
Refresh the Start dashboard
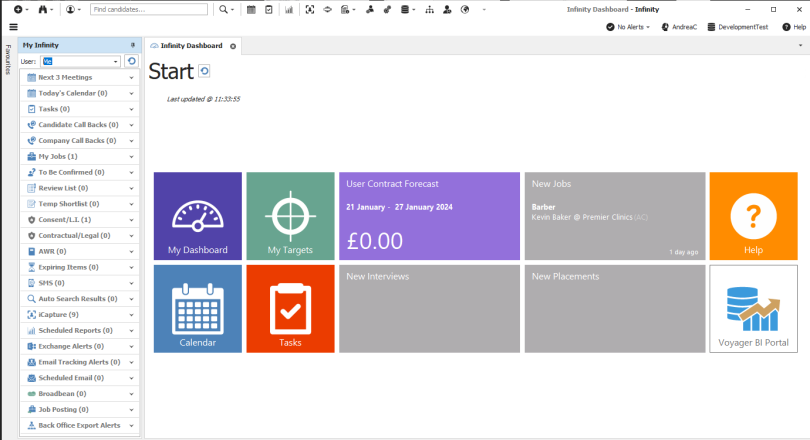pyautogui.click(x=204, y=71)
